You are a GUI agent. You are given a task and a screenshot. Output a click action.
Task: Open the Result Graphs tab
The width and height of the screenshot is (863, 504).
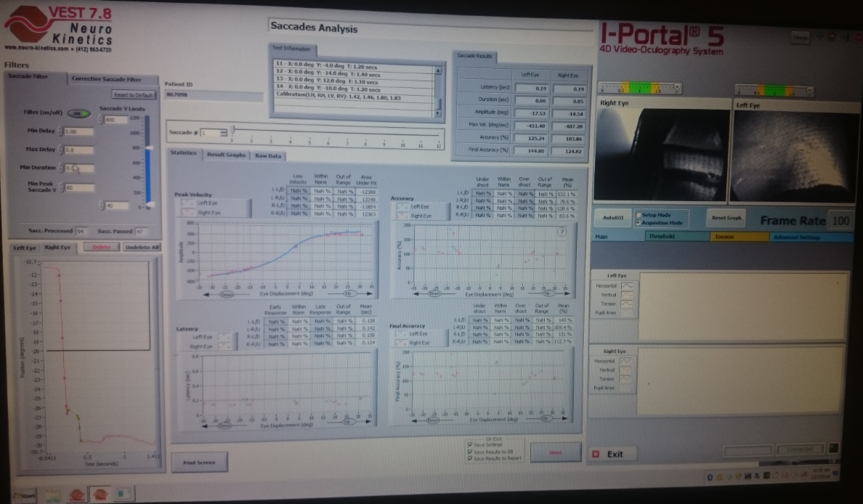click(226, 155)
